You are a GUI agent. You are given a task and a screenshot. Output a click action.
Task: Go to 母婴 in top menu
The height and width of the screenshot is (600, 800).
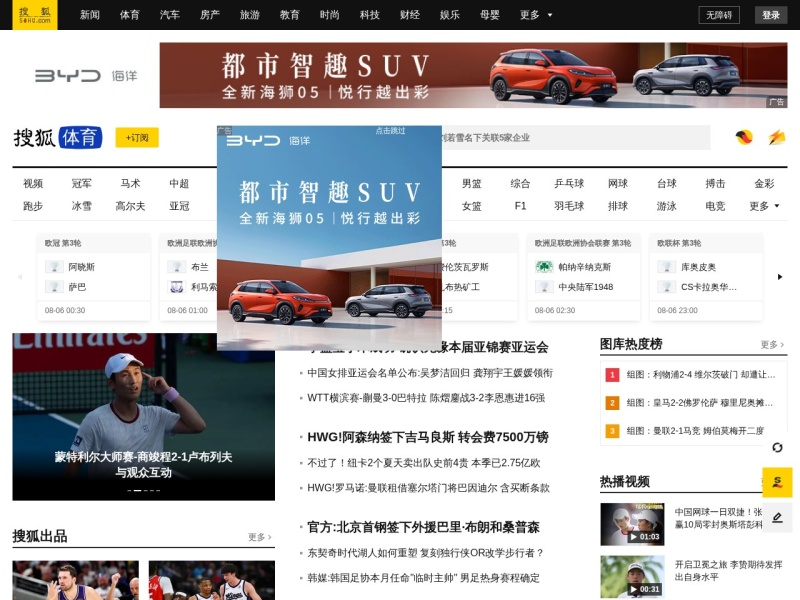(x=490, y=15)
